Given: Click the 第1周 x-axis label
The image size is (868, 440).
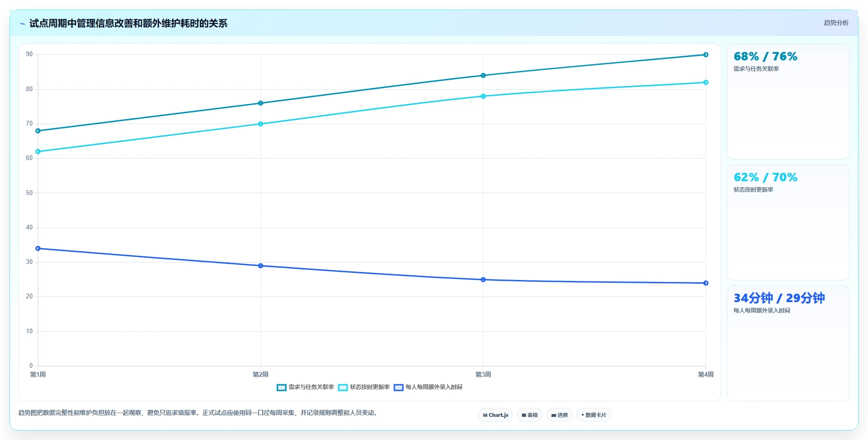Looking at the screenshot, I should (38, 374).
